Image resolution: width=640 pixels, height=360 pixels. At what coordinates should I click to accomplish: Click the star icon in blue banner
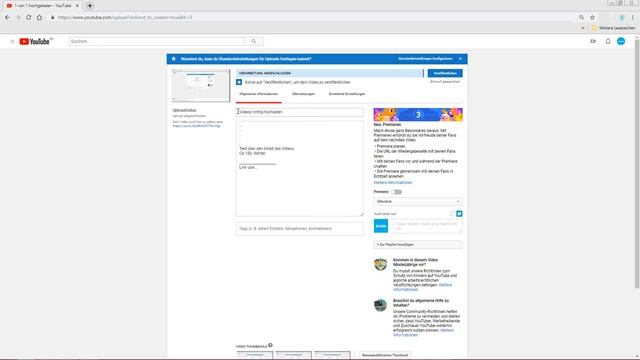[173, 59]
